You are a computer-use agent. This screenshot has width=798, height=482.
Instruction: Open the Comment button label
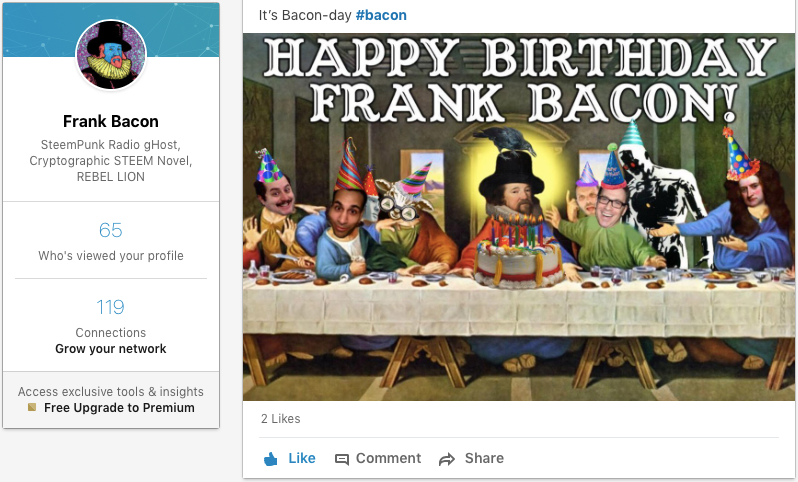(x=388, y=458)
